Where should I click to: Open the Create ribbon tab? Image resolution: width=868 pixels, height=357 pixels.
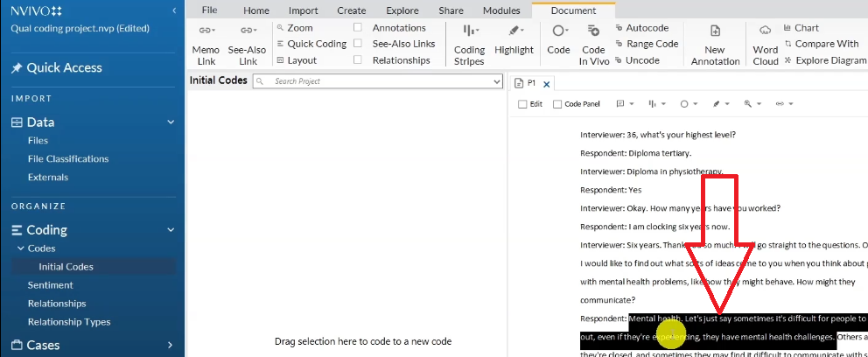(x=351, y=10)
